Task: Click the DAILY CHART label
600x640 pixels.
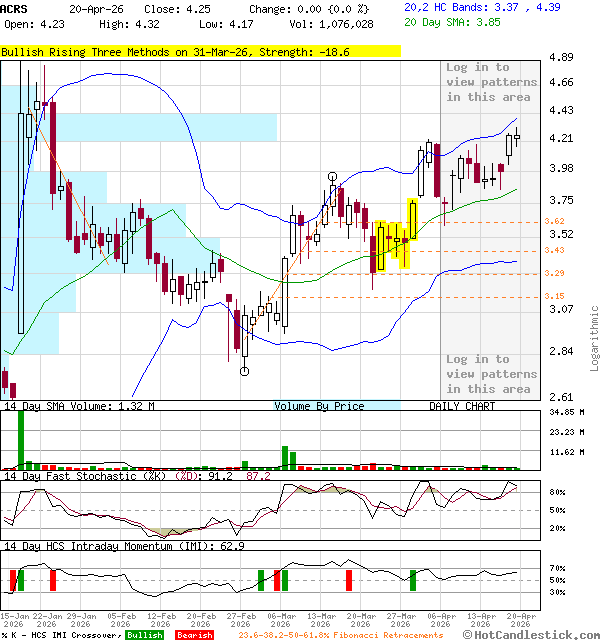Action: tap(462, 406)
